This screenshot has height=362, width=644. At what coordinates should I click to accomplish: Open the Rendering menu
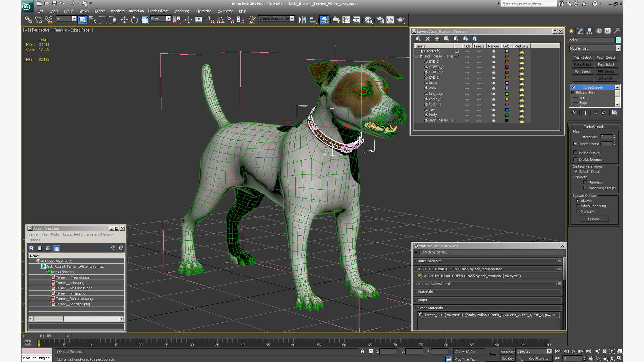pos(181,11)
